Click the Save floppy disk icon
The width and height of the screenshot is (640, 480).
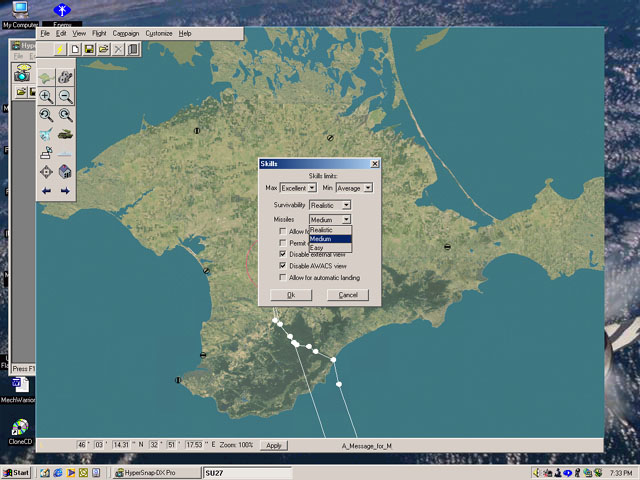pyautogui.click(x=88, y=49)
